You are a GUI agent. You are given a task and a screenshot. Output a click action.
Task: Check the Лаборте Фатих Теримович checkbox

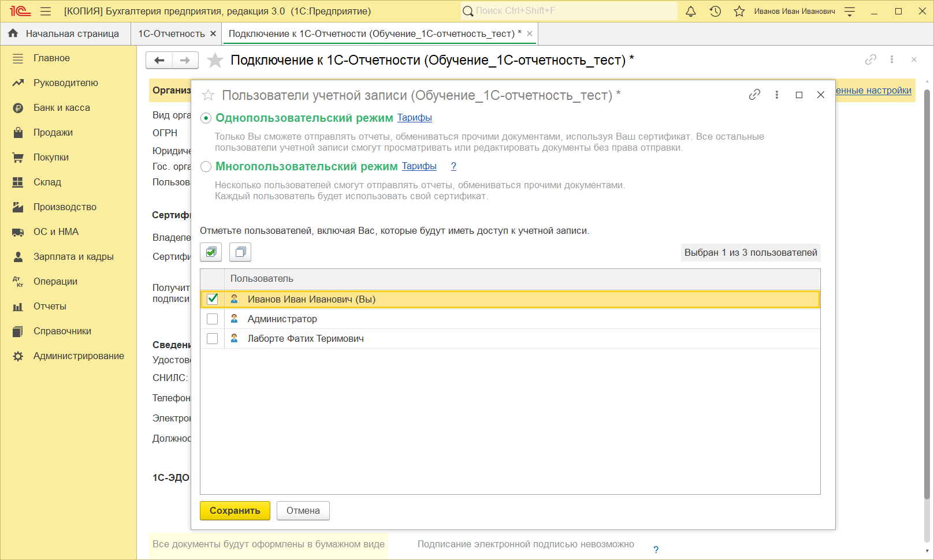[213, 338]
